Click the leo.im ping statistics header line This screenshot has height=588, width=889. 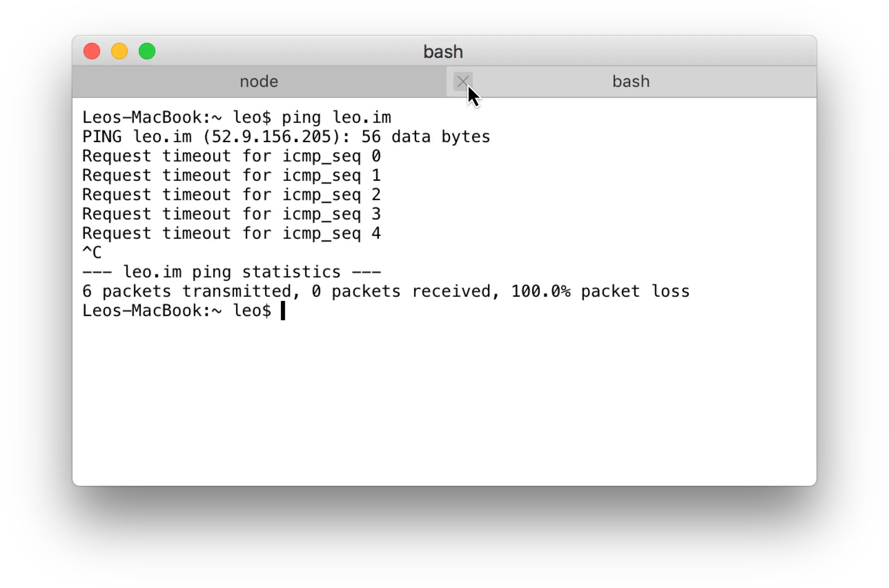pos(232,272)
